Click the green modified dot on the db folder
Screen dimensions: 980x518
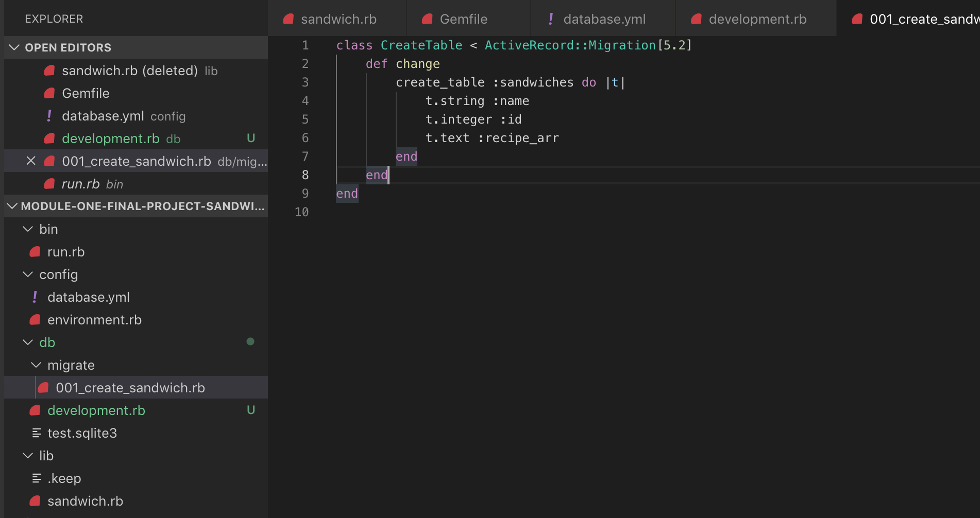coord(250,341)
